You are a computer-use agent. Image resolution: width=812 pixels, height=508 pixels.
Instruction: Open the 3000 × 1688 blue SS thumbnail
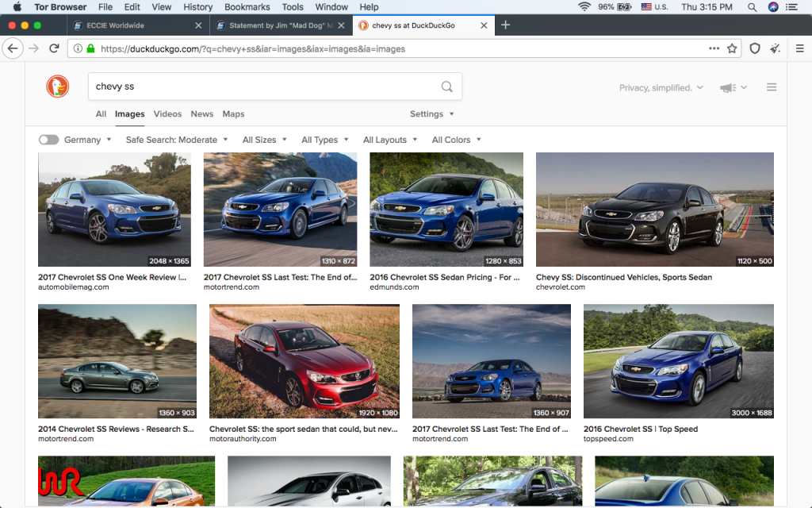tap(679, 361)
